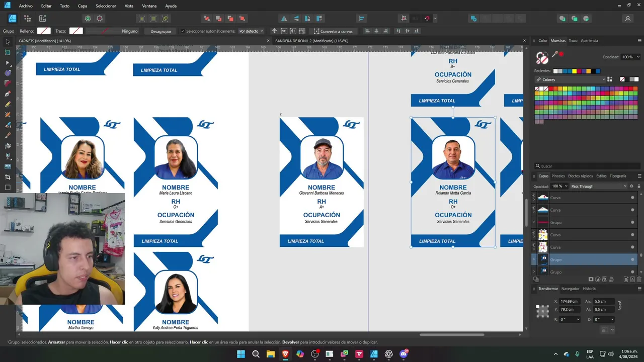Image resolution: width=644 pixels, height=362 pixels.
Task: Click 'Convertir a curvas' button
Action: pos(333,31)
